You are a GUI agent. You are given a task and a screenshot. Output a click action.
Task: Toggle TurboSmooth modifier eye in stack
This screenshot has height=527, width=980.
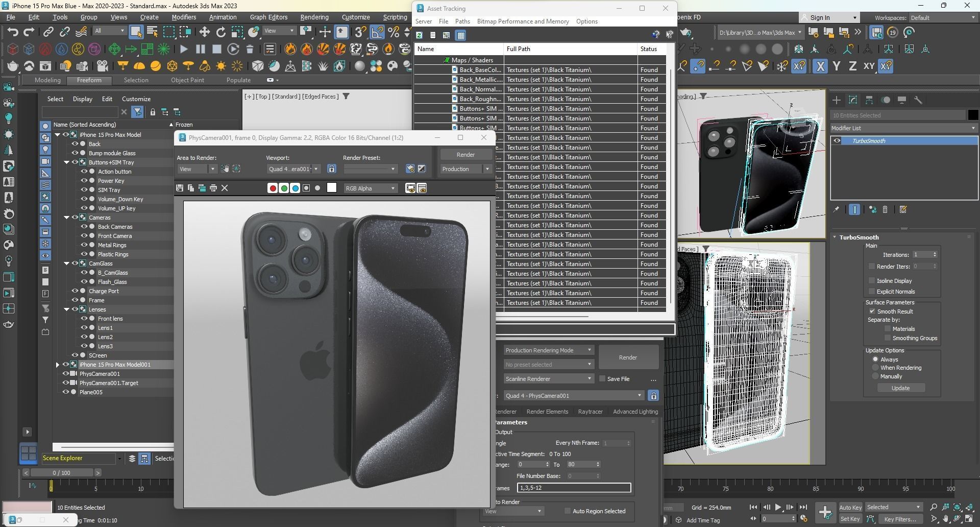(x=837, y=141)
